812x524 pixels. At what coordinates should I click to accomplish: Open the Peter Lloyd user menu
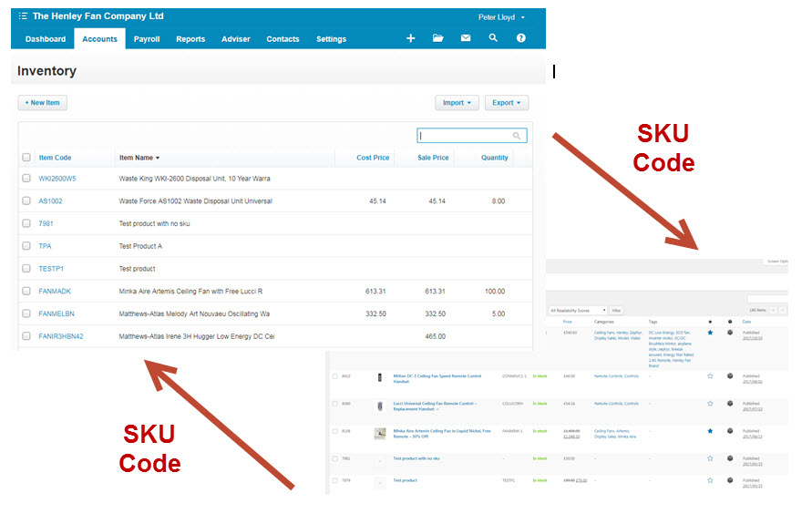pos(501,16)
